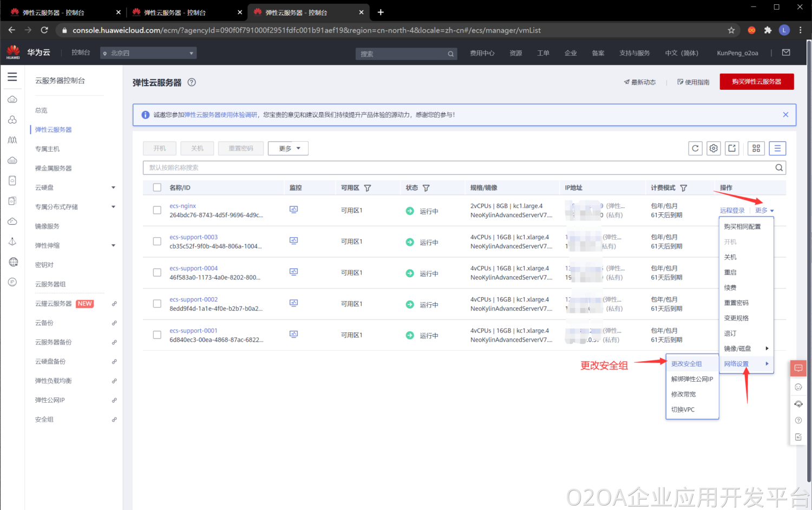Open the help question mark beside title

point(192,82)
